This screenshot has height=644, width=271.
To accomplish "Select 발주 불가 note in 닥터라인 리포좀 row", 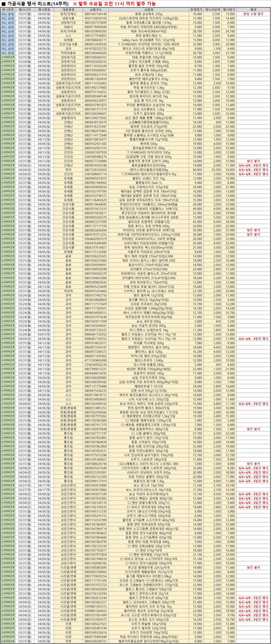I will (x=253, y=230).
